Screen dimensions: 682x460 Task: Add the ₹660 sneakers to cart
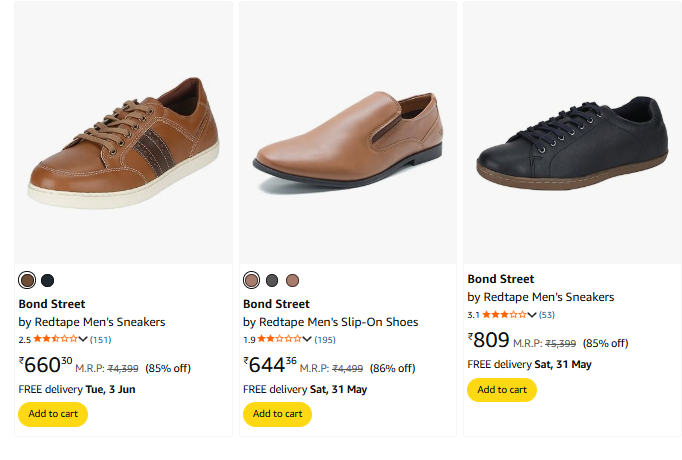tap(53, 414)
